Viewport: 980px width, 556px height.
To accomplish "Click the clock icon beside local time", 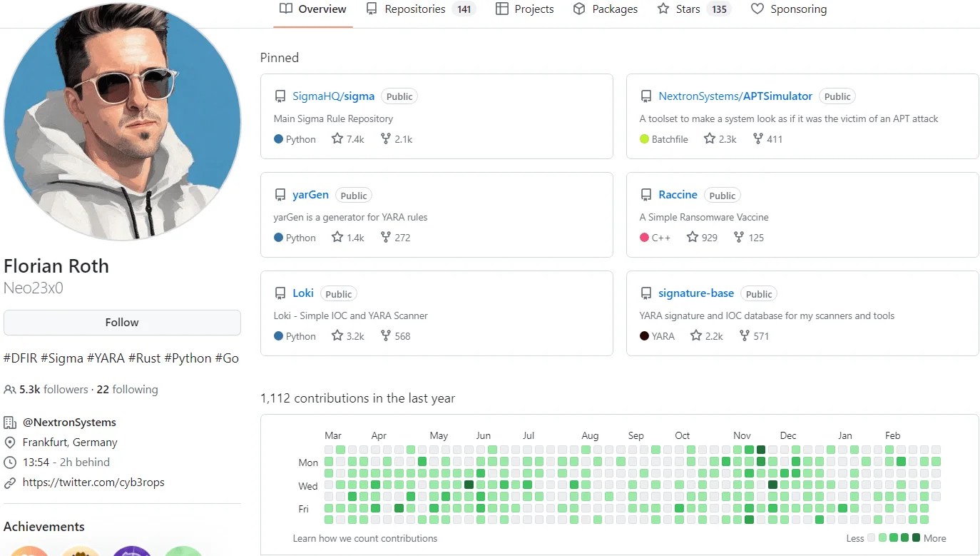I will [10, 463].
